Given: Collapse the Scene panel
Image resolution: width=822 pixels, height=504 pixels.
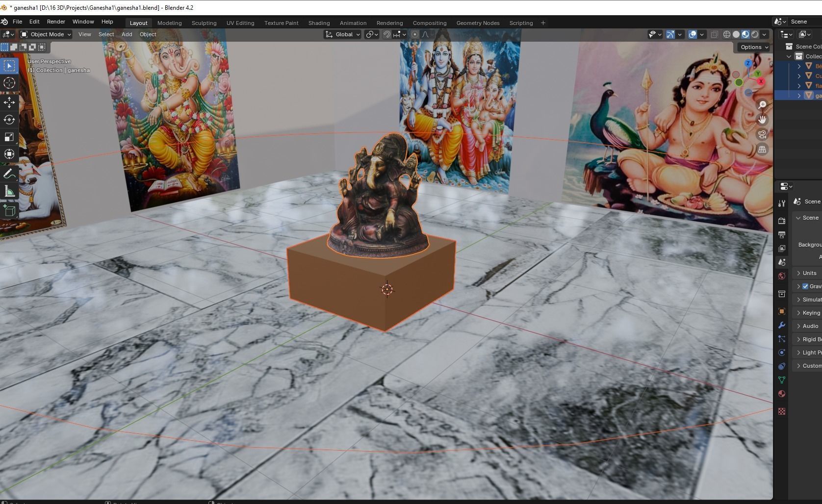Looking at the screenshot, I should (x=807, y=218).
